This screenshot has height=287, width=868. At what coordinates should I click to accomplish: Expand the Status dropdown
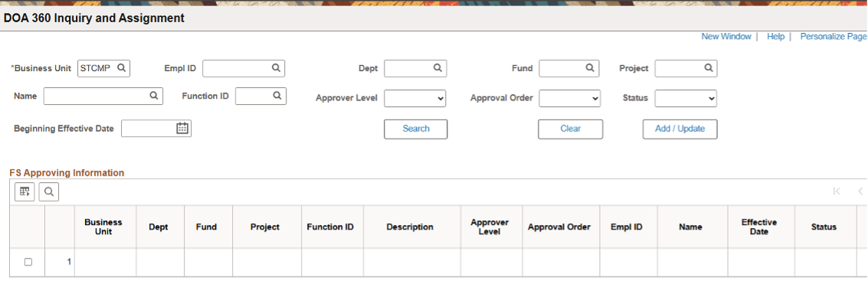pyautogui.click(x=686, y=99)
